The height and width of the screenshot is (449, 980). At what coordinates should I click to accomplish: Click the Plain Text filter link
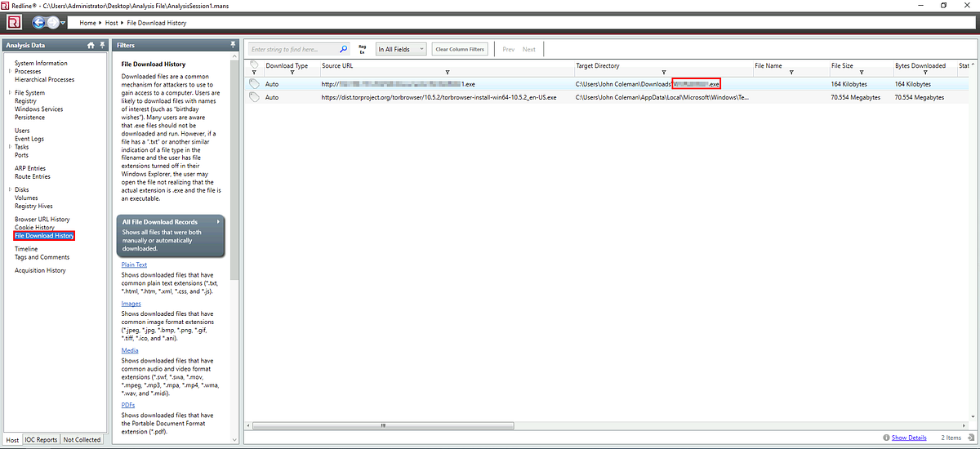134,265
